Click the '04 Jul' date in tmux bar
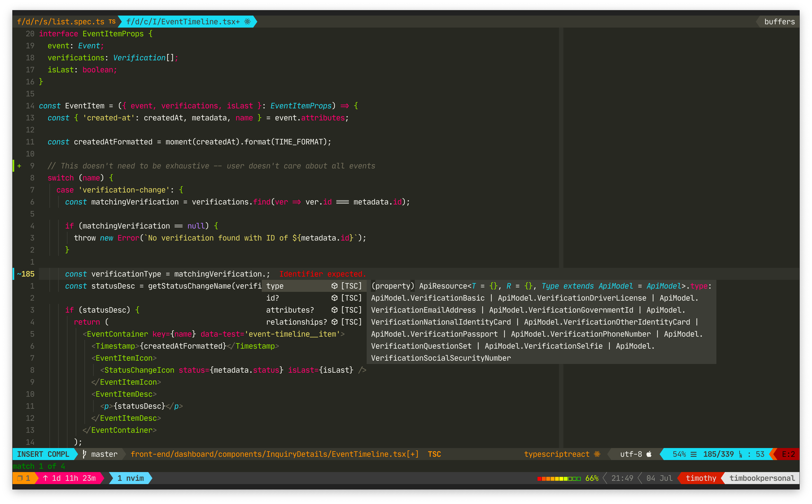Viewport: 812px width, 504px height. coord(659,478)
